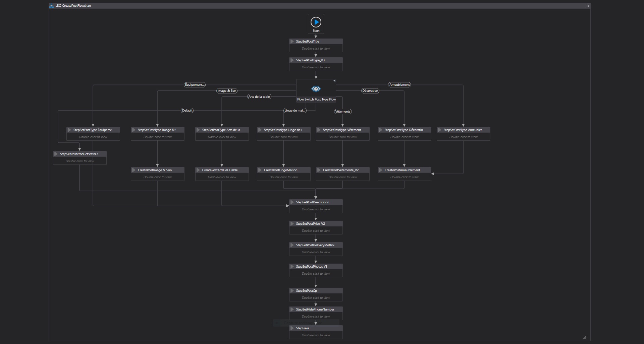
Task: Select the Flow Switch Post Type Flow icon
Action: 316,89
